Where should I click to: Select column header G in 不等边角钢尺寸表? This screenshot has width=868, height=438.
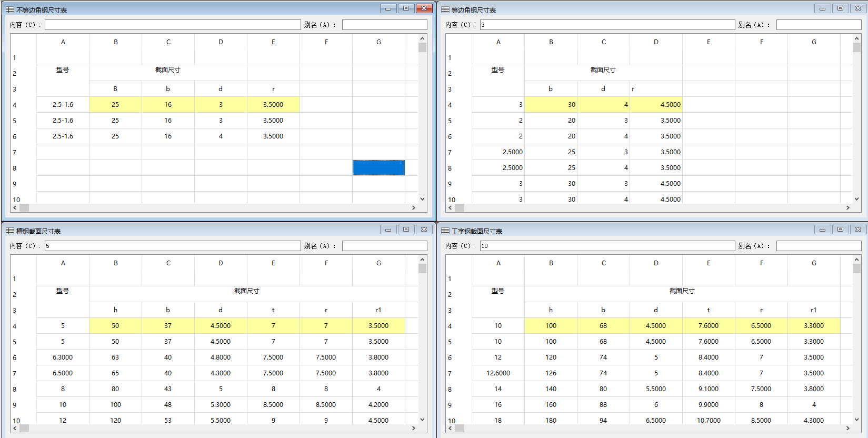[378, 42]
